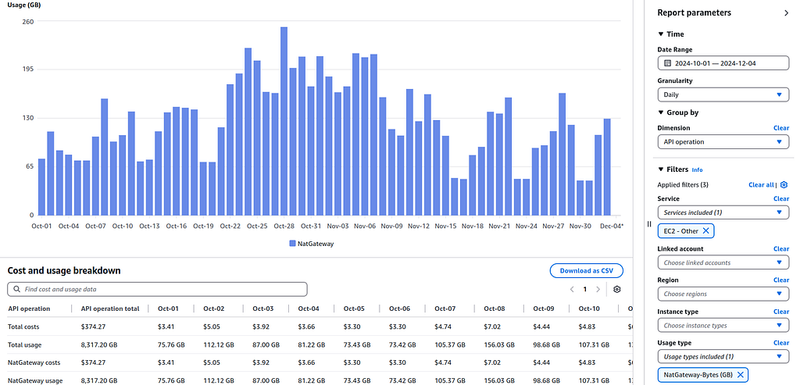Viewport: 800px width, 385px height.
Task: Click Download as CSV button
Action: [586, 271]
